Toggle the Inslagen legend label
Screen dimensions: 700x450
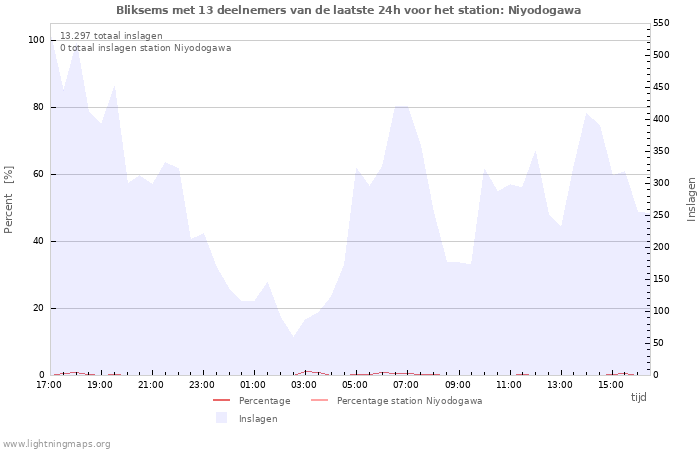(258, 419)
